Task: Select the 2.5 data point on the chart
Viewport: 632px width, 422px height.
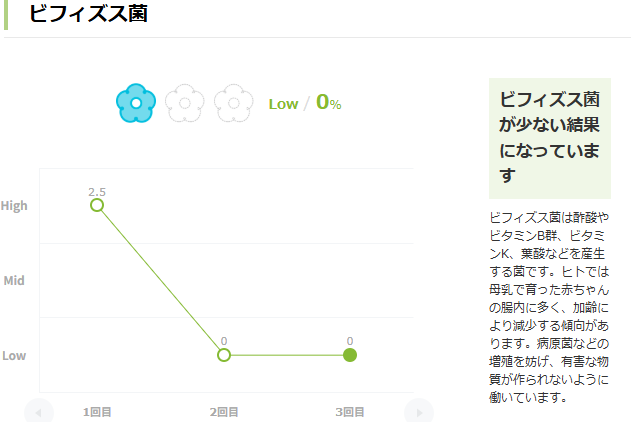Action: tap(97, 205)
